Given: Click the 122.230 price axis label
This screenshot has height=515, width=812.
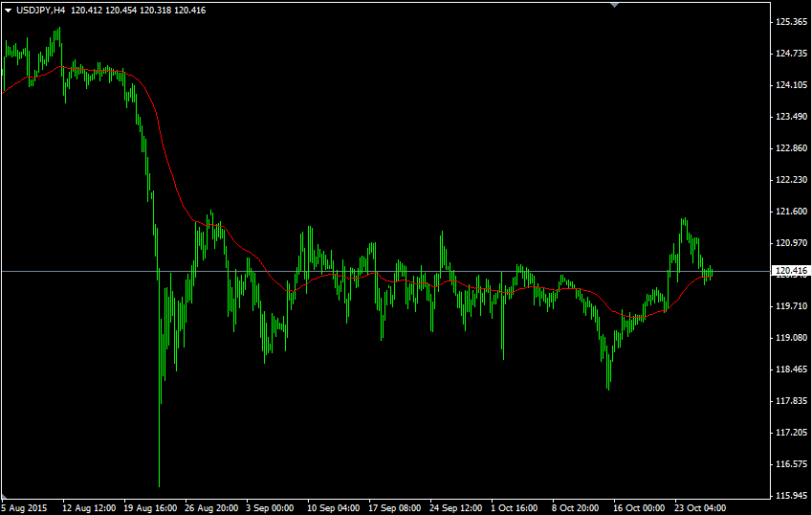Looking at the screenshot, I should [791, 180].
